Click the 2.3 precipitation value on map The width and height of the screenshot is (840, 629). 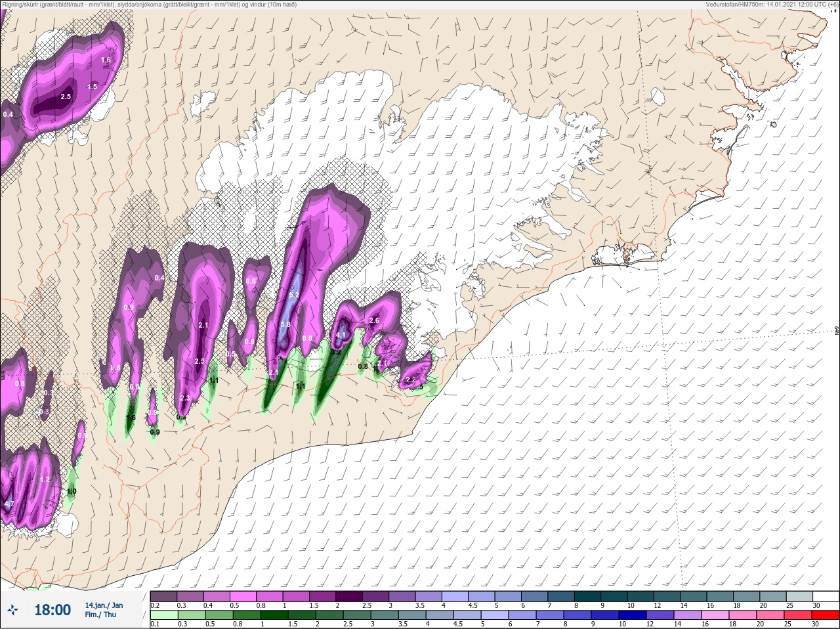[x=184, y=399]
